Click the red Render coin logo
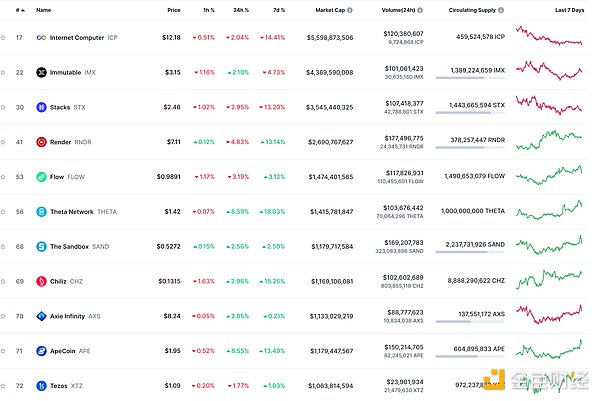600x401 pixels. (x=40, y=142)
